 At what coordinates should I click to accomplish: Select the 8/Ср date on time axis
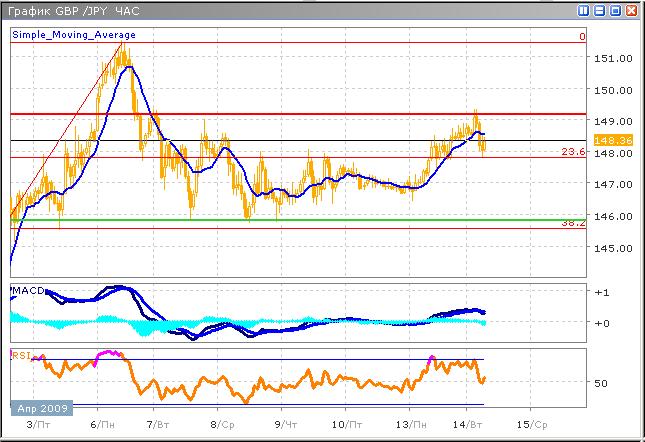tap(222, 426)
